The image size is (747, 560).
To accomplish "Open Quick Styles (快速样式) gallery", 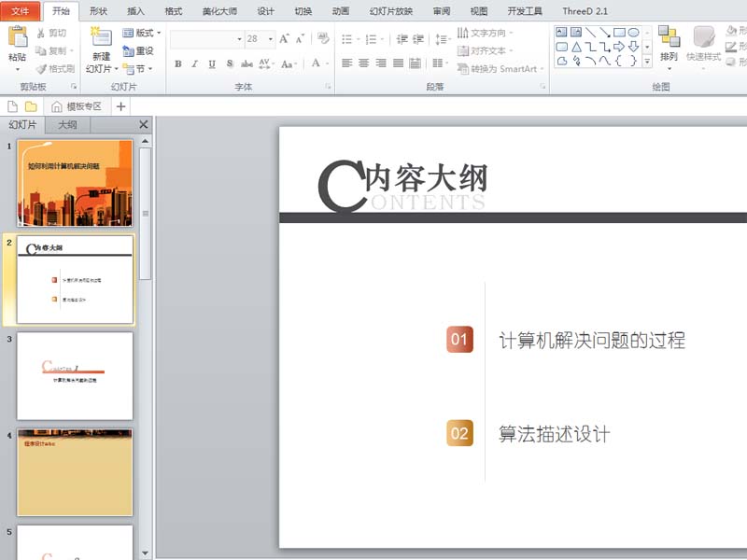I will [x=703, y=48].
